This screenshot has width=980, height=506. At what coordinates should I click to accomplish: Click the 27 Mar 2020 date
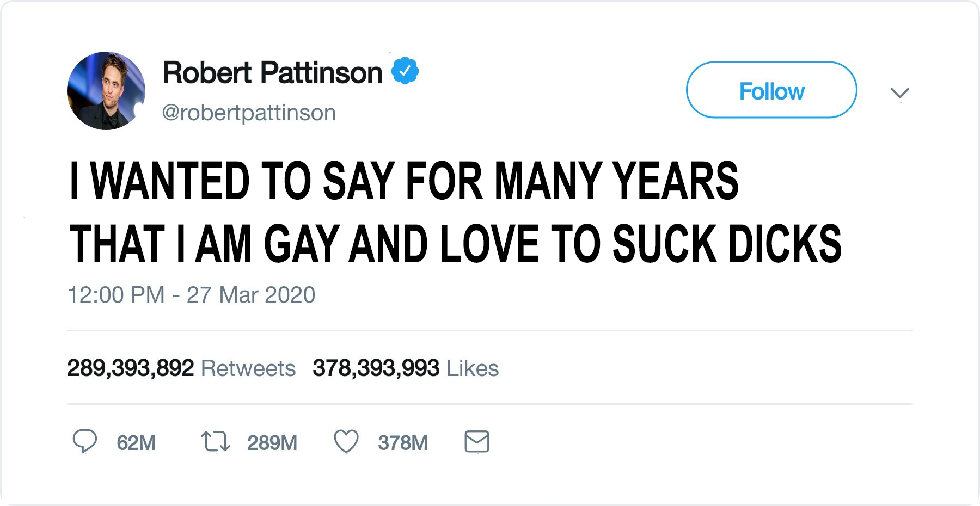pyautogui.click(x=251, y=295)
